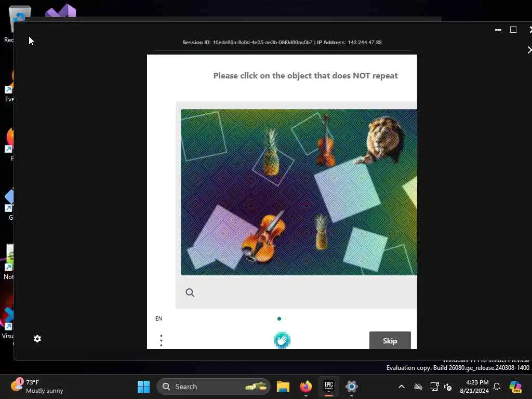The image size is (532, 399).
Task: Open the clock showing 4:23 PM
Action: (x=474, y=387)
